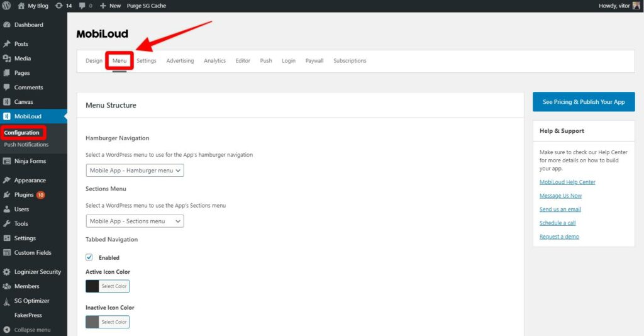Open the Push Notifications submenu item
Viewport: 644px width, 336px height.
[26, 145]
